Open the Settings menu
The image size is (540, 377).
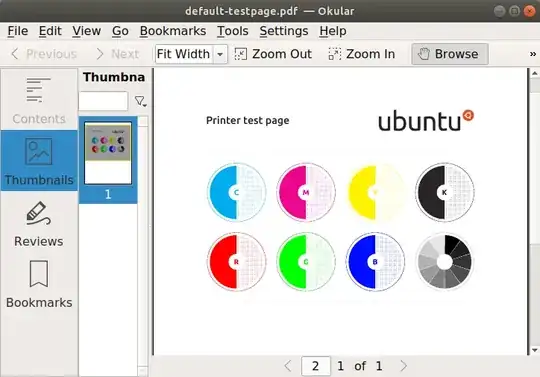284,31
